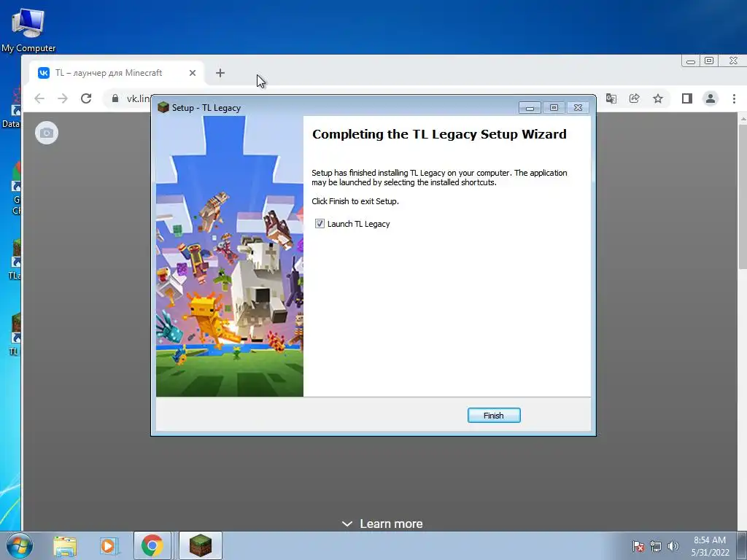Close the TL launcher Minecraft tab
This screenshot has height=560, width=747.
pos(193,73)
